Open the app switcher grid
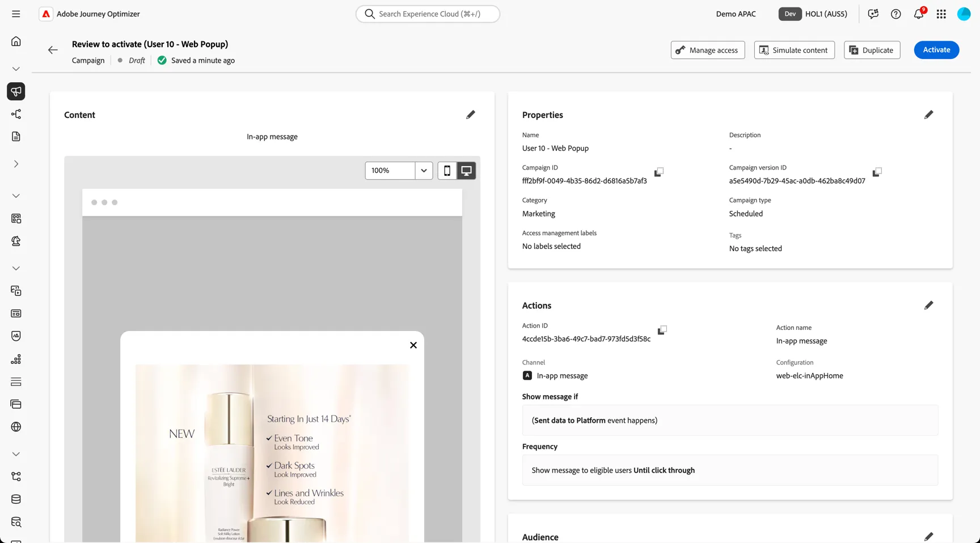Viewport: 980px width, 543px height. coord(941,14)
